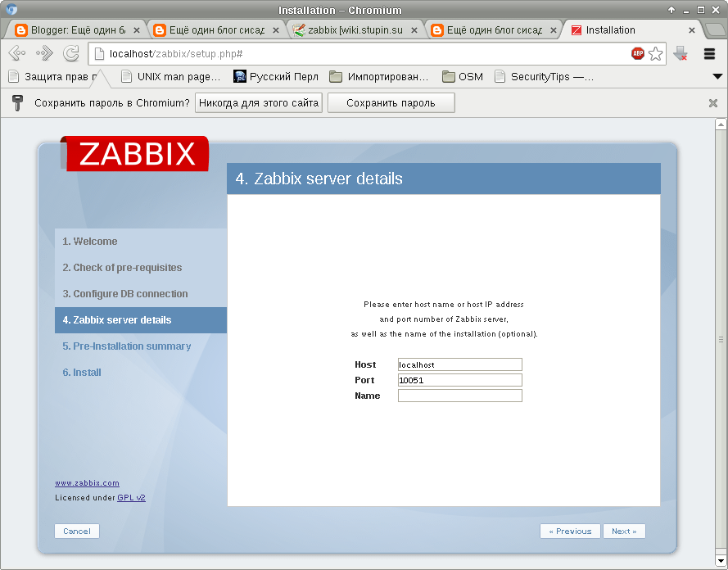Bookmark this page with the star icon

click(x=656, y=54)
